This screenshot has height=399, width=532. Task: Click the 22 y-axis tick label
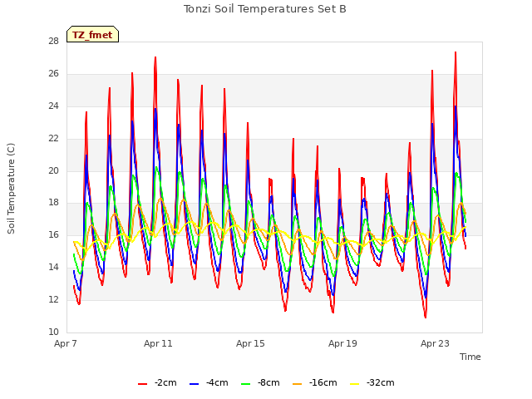point(53,139)
